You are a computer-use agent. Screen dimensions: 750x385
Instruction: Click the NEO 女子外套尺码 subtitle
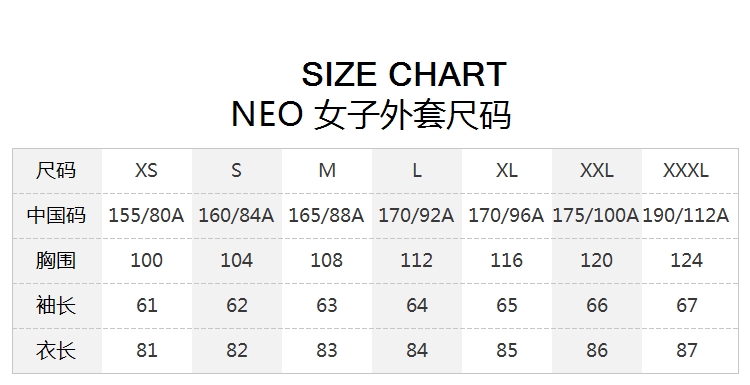tap(371, 115)
